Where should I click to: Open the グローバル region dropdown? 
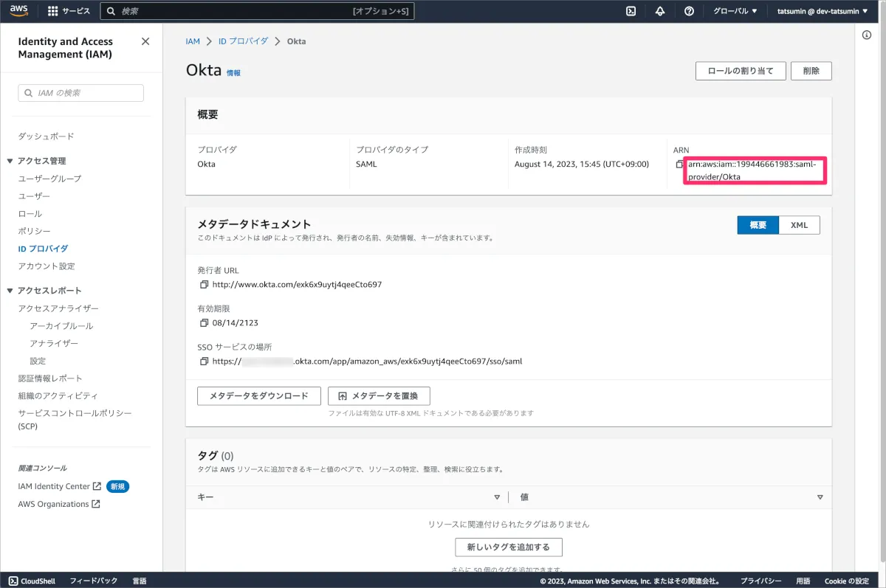735,11
